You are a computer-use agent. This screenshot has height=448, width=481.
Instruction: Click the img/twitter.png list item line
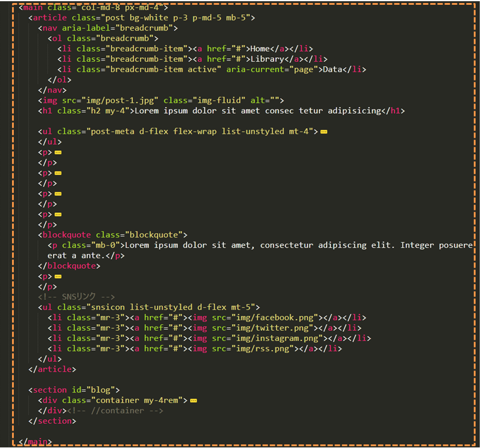pyautogui.click(x=204, y=328)
